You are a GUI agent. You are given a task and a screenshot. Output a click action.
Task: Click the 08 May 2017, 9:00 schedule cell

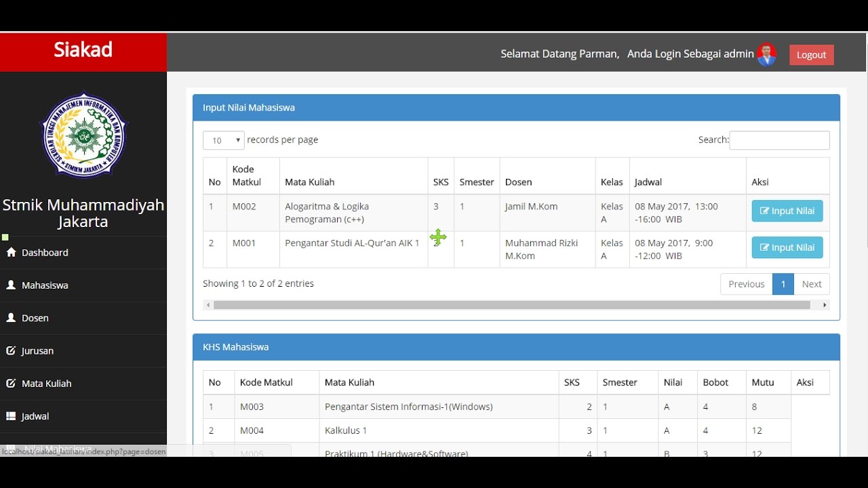tap(688, 249)
